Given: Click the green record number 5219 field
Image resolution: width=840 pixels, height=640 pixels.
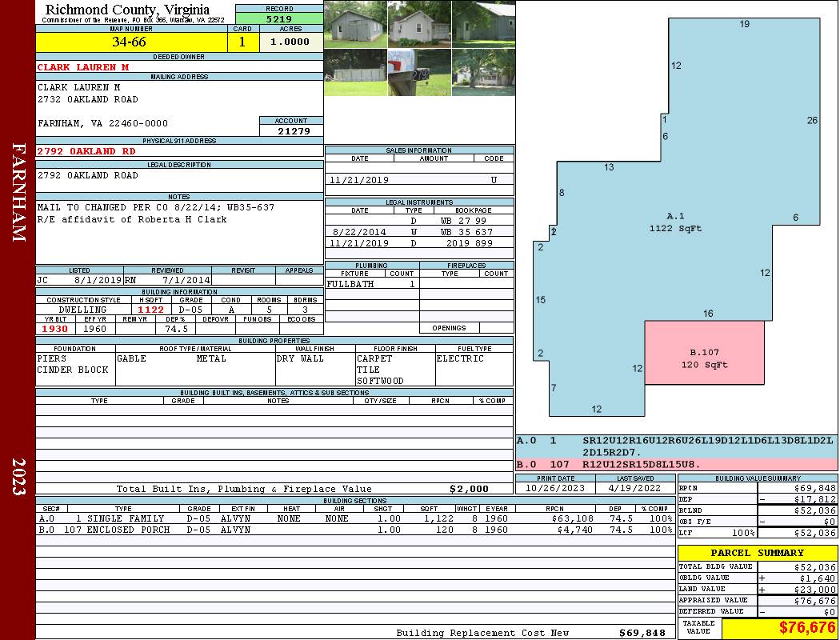Looking at the screenshot, I should coord(279,18).
